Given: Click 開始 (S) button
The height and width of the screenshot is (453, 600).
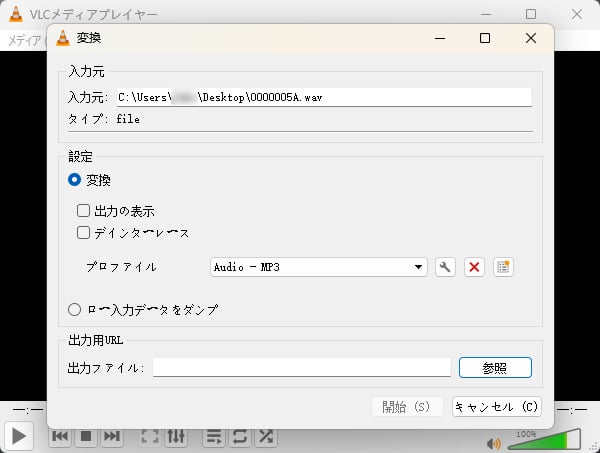Looking at the screenshot, I should click(407, 406).
